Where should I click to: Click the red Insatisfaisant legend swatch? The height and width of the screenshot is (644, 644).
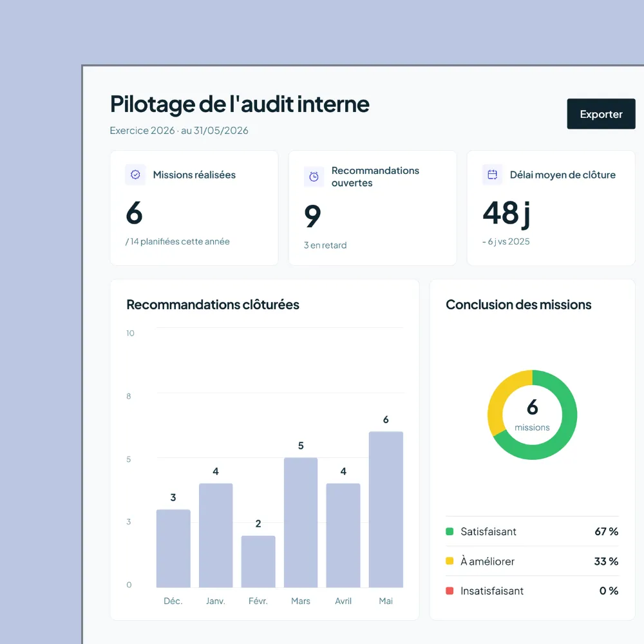[x=450, y=591]
